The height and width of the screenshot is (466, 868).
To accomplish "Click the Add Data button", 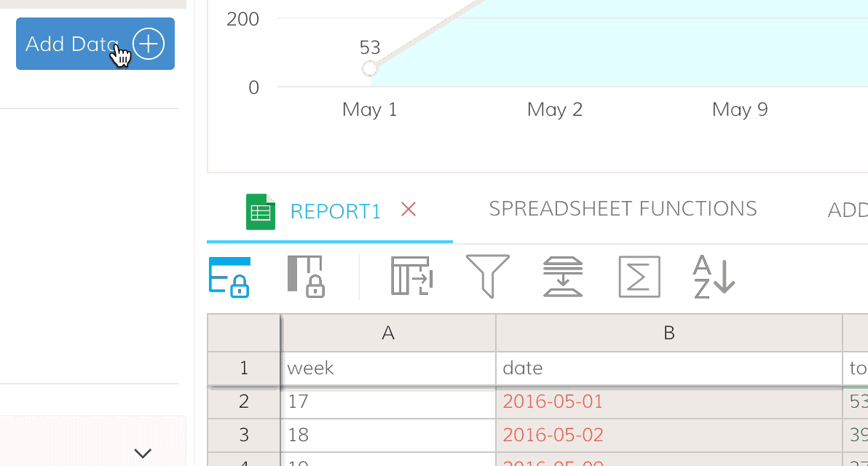I will pyautogui.click(x=95, y=44).
